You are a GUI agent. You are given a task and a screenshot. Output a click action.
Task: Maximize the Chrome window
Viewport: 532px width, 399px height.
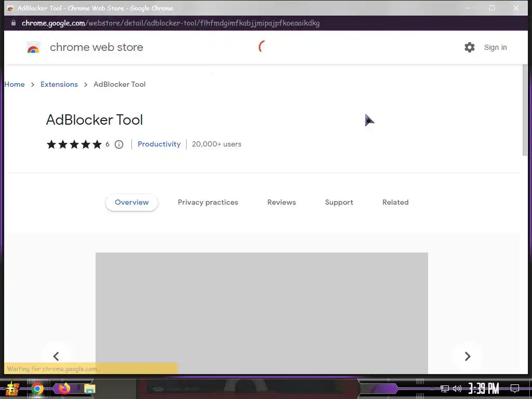click(x=491, y=8)
